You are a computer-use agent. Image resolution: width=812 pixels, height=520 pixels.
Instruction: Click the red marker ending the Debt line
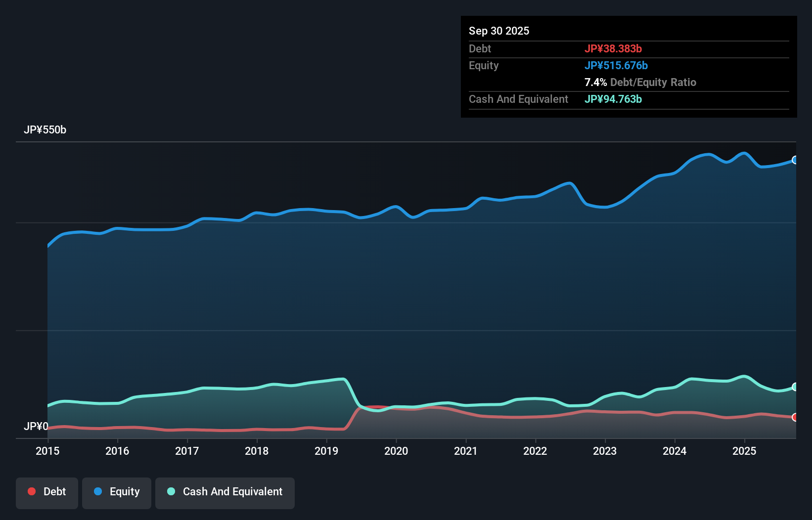click(x=795, y=417)
